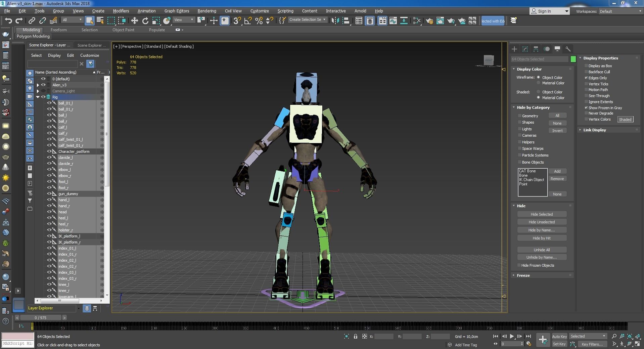Click Unhide by Name button
The height and width of the screenshot is (349, 644).
542,257
